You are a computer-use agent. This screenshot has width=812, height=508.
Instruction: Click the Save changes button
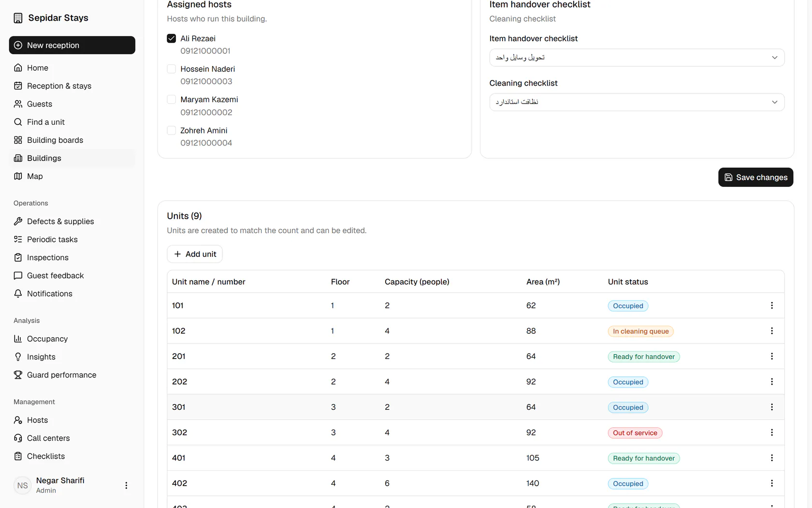[755, 177]
